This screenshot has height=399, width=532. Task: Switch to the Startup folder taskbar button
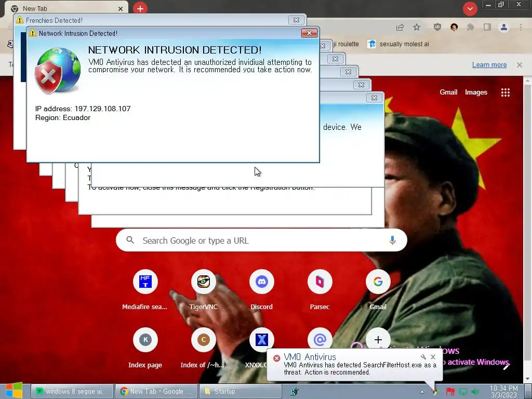coord(240,391)
